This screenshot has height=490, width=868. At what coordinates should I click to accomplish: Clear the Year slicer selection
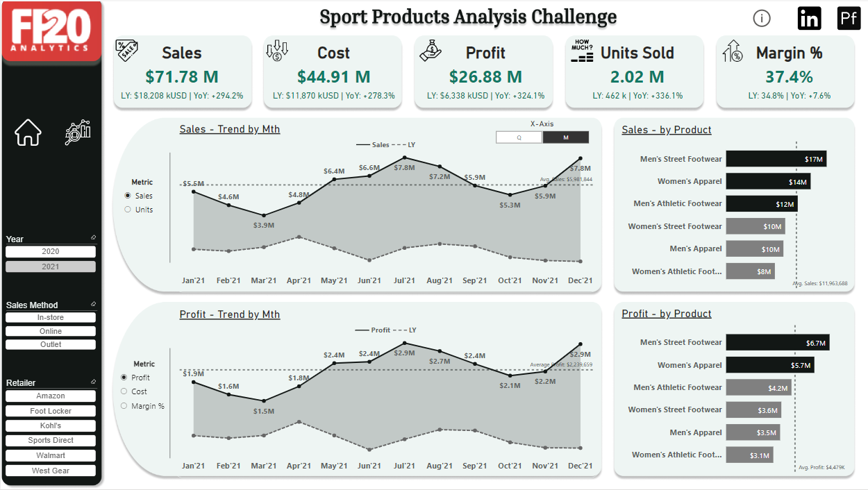click(x=93, y=237)
